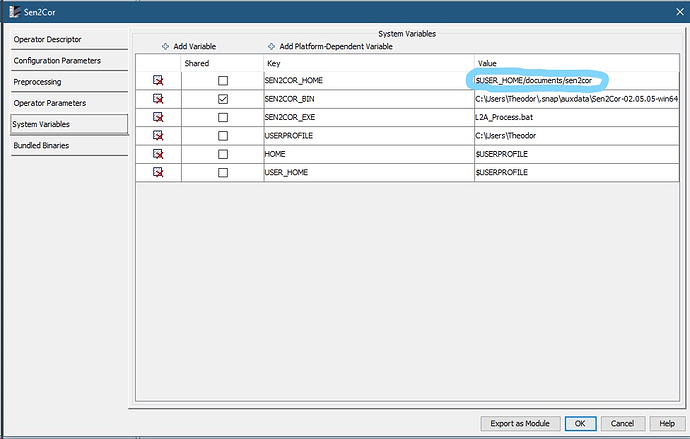Image resolution: width=690 pixels, height=439 pixels.
Task: Click the Key column header
Action: tap(369, 63)
